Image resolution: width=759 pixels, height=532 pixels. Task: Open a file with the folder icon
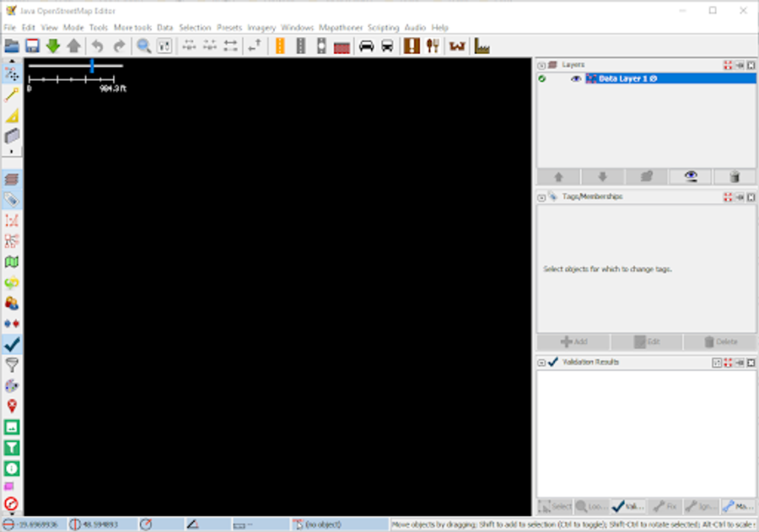(12, 46)
